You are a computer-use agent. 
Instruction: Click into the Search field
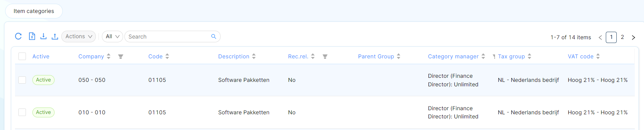point(169,37)
